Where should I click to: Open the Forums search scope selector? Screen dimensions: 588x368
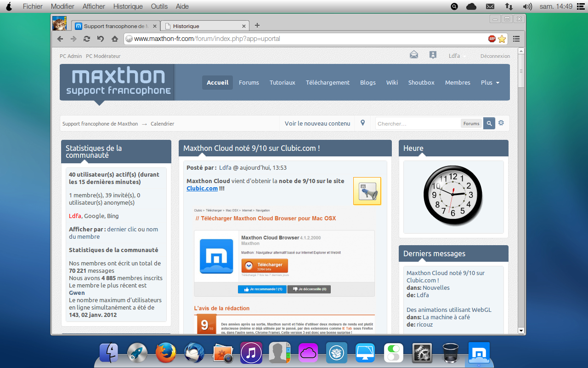pyautogui.click(x=471, y=123)
